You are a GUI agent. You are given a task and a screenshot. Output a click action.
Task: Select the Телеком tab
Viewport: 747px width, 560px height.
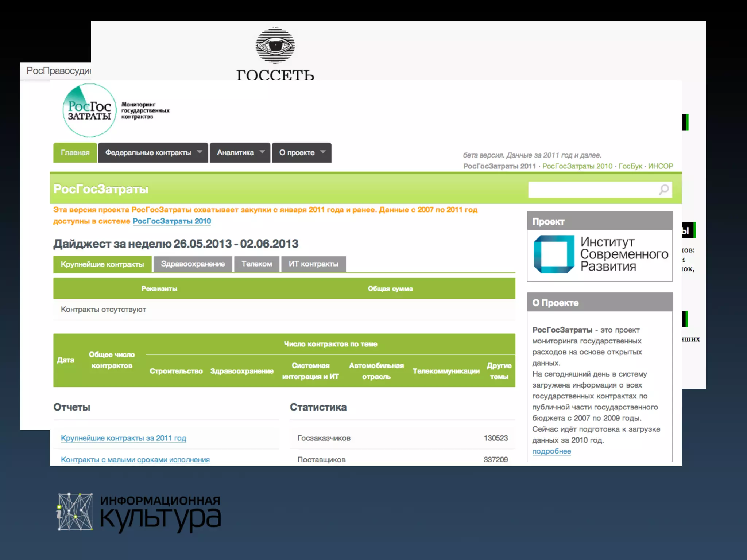pos(256,264)
